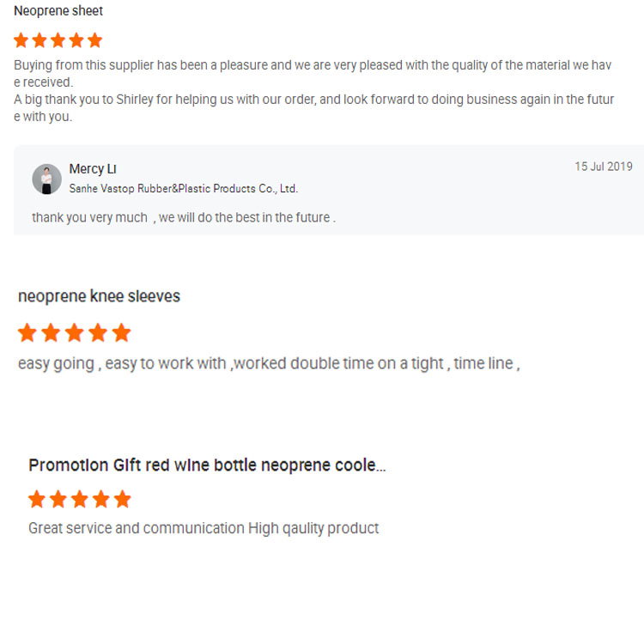Click the Mercy Li reviewer name

point(93,169)
